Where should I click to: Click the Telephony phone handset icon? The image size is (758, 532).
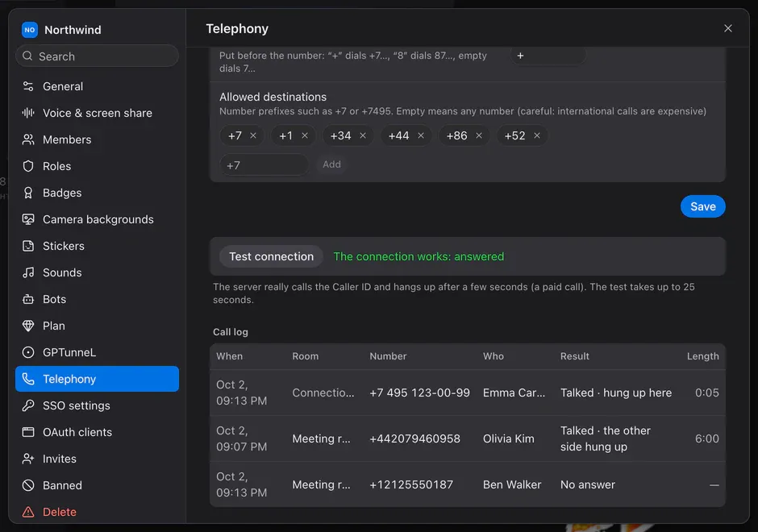28,379
